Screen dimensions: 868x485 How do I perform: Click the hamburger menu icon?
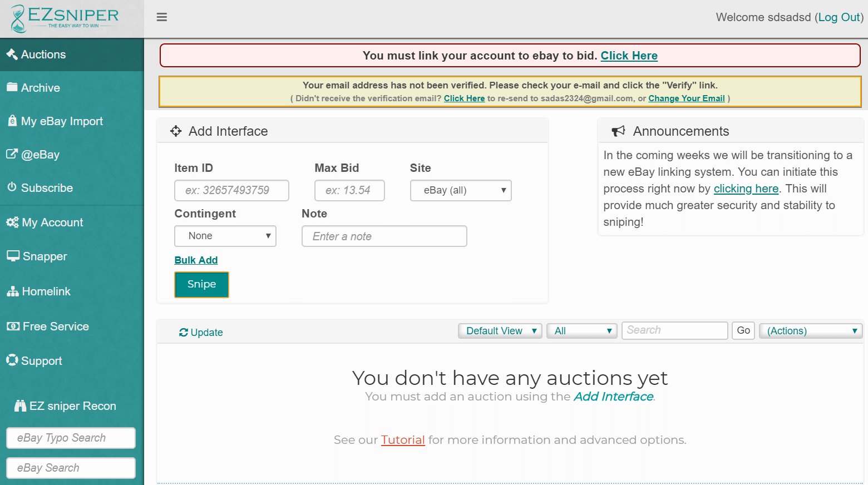click(162, 17)
